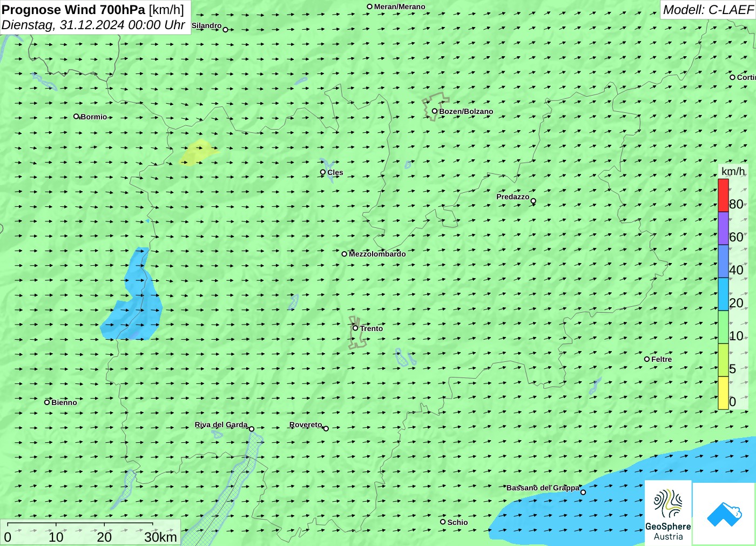Click the '30km' scale bar label
The height and width of the screenshot is (546, 756).
coord(160,537)
